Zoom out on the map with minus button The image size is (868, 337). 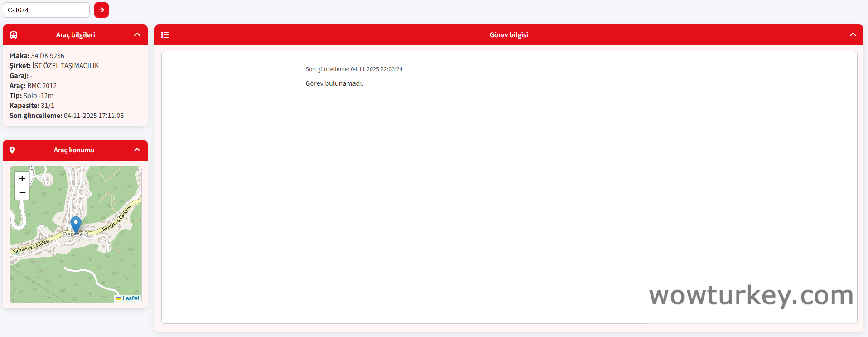pyautogui.click(x=22, y=193)
